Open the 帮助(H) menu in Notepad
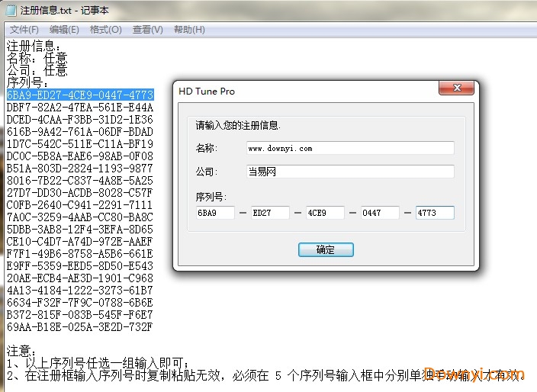Viewport: 537px width, 392px height. tap(189, 30)
